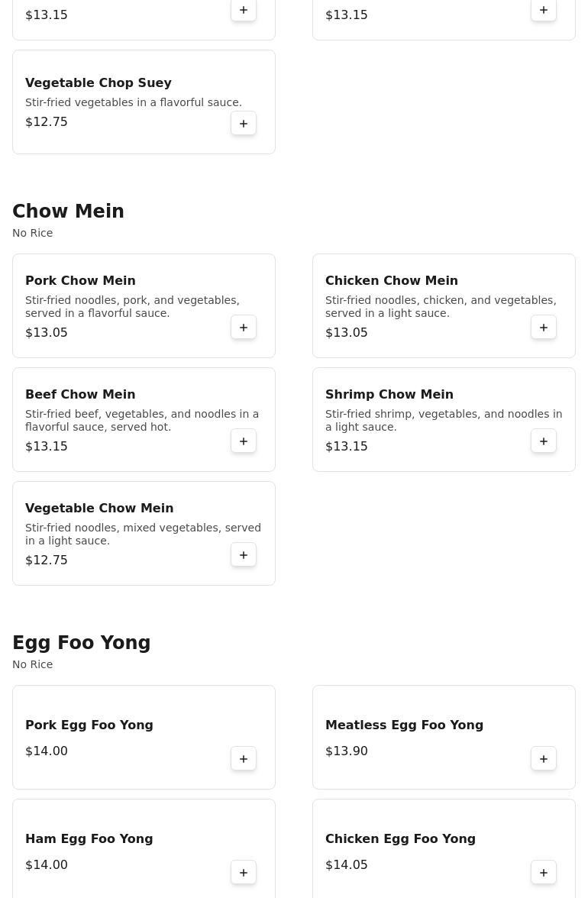Click plus for Meatless Egg Foo Yong

(544, 759)
